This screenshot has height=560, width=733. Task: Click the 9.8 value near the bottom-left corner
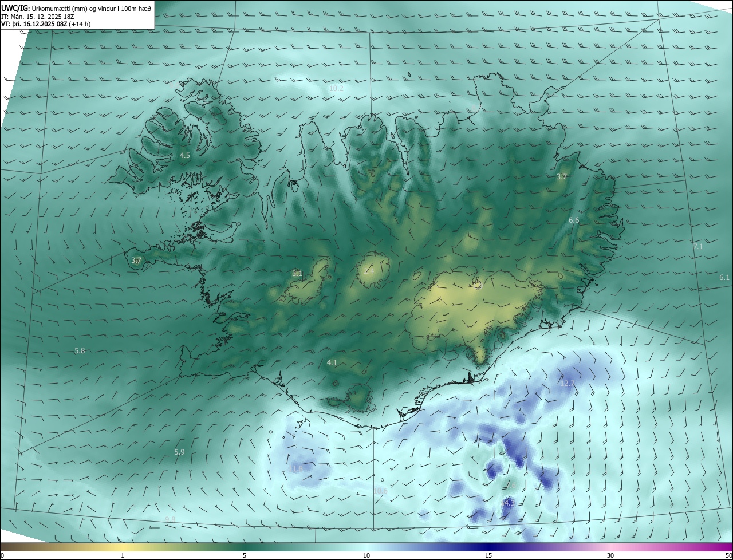coord(170,519)
